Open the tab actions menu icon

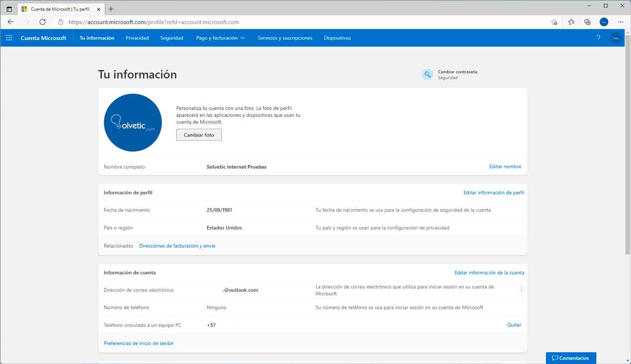[x=9, y=9]
